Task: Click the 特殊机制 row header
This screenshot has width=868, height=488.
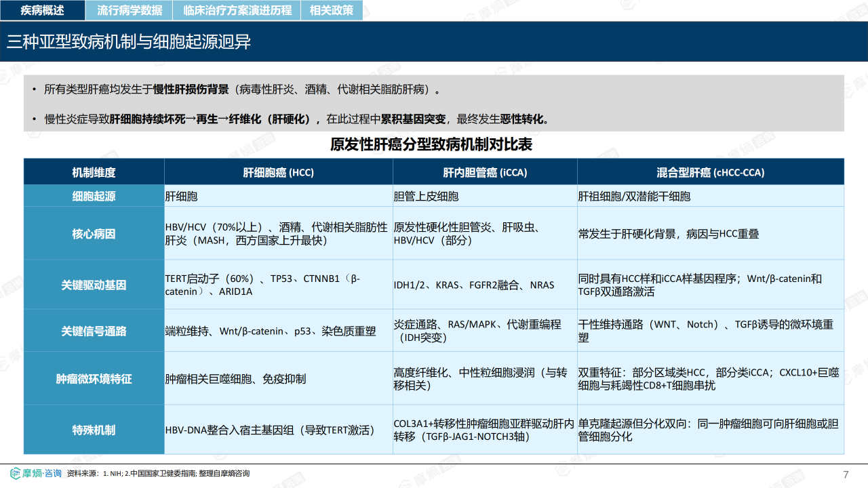Action: point(94,430)
